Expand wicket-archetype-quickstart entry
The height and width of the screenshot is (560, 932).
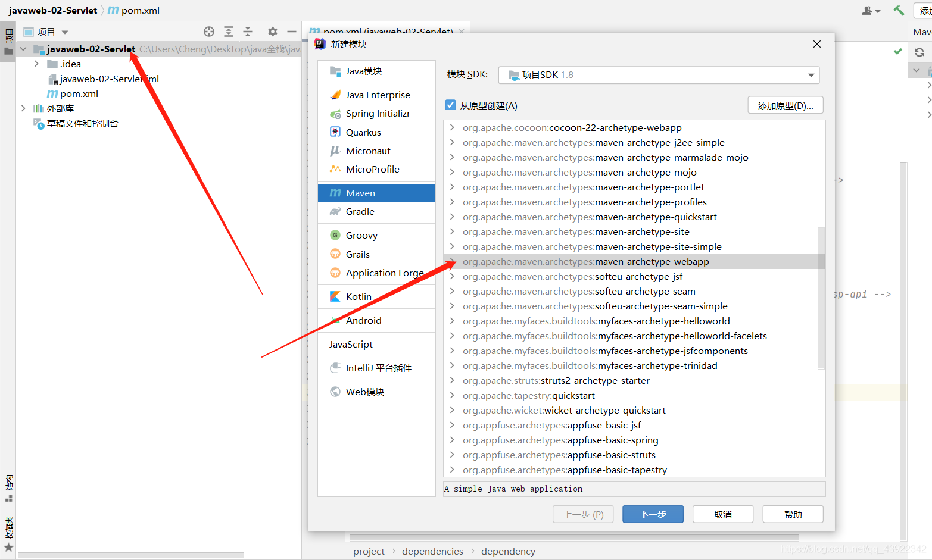[x=452, y=410]
